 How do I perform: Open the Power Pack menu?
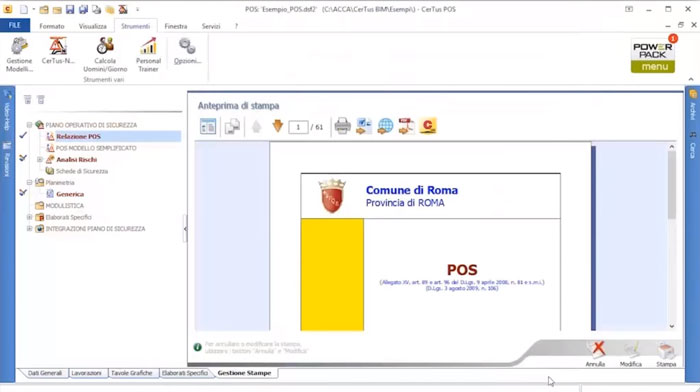(653, 56)
